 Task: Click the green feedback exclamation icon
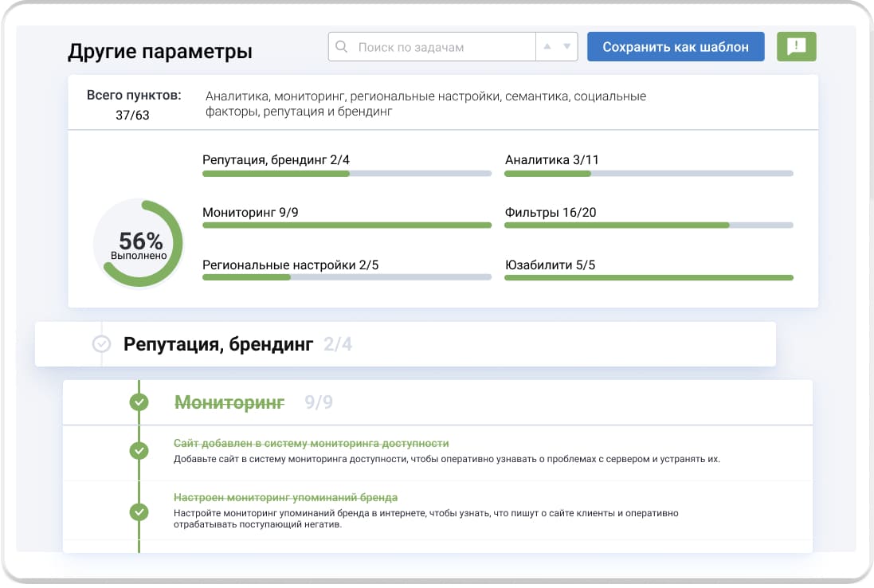[x=796, y=47]
